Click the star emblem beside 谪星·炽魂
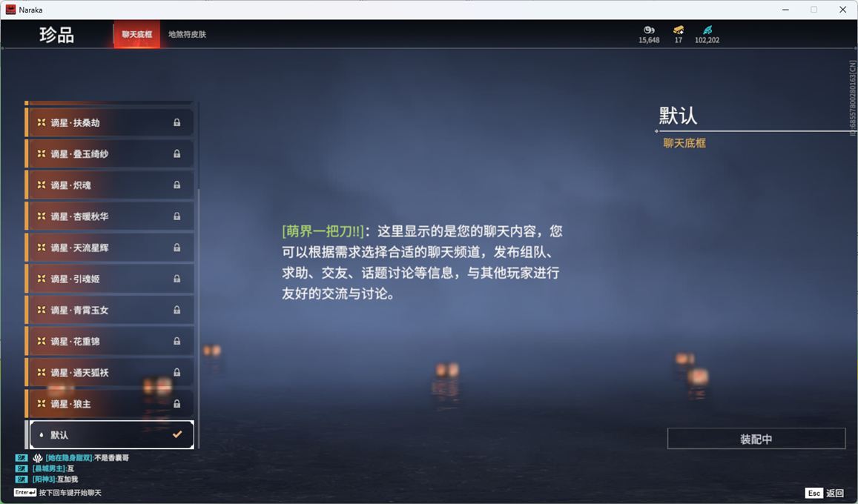This screenshot has width=858, height=504. pos(41,185)
